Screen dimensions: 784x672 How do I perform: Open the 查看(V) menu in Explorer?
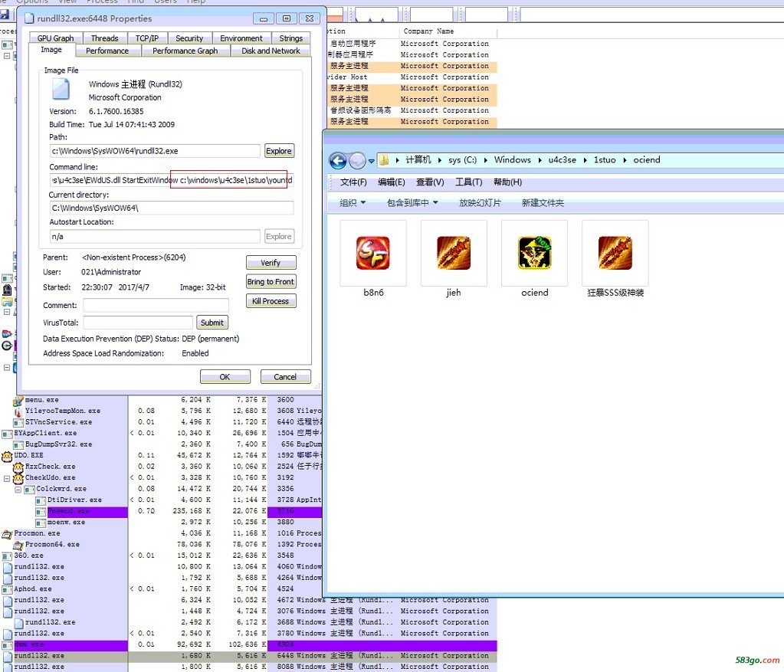pos(430,182)
